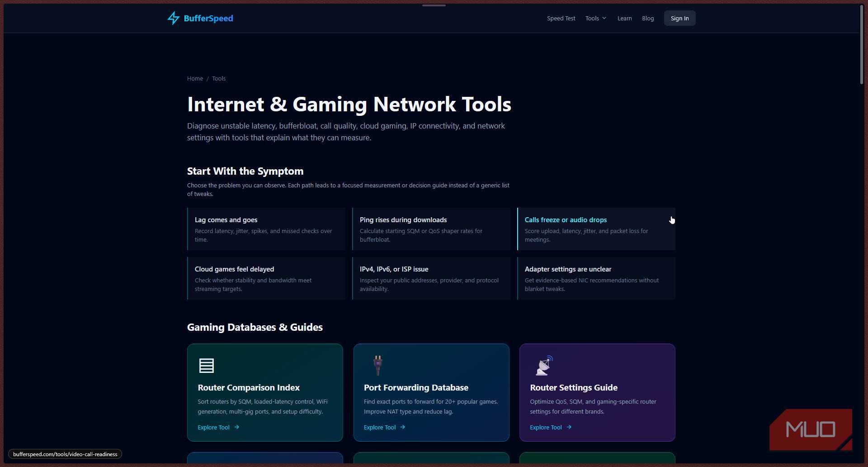Go to the Learn page
Image resolution: width=868 pixels, height=467 pixels.
624,18
